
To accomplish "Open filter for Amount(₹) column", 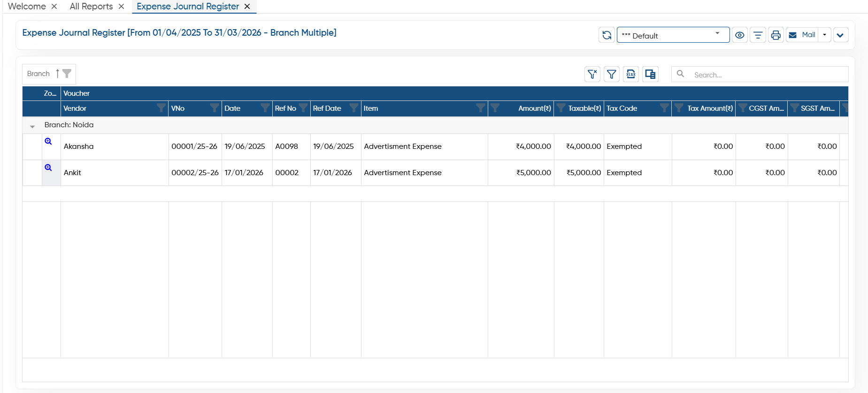I will [x=495, y=108].
